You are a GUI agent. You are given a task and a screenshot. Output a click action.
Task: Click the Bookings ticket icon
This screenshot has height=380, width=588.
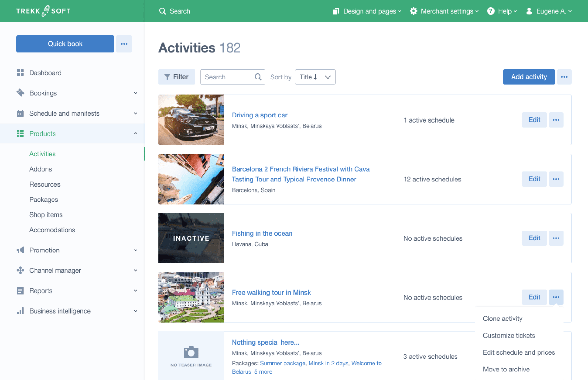(20, 93)
